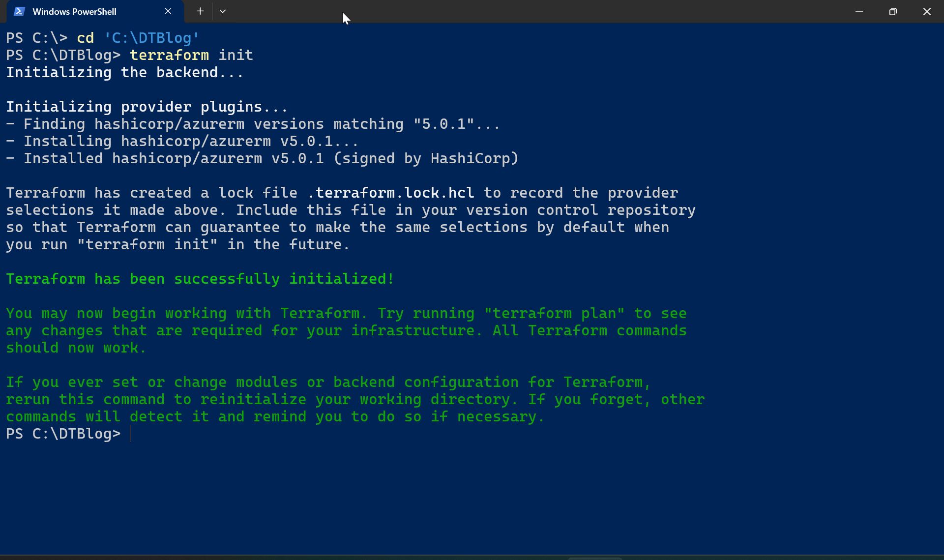
Task: Click the 'Initializing the backend...' line
Action: pos(125,72)
